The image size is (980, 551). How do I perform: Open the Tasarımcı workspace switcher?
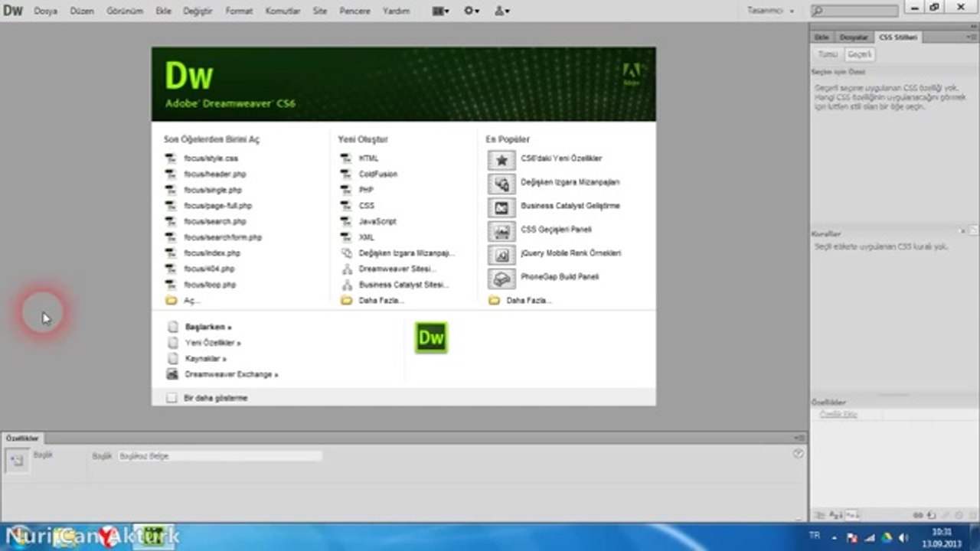pos(770,11)
